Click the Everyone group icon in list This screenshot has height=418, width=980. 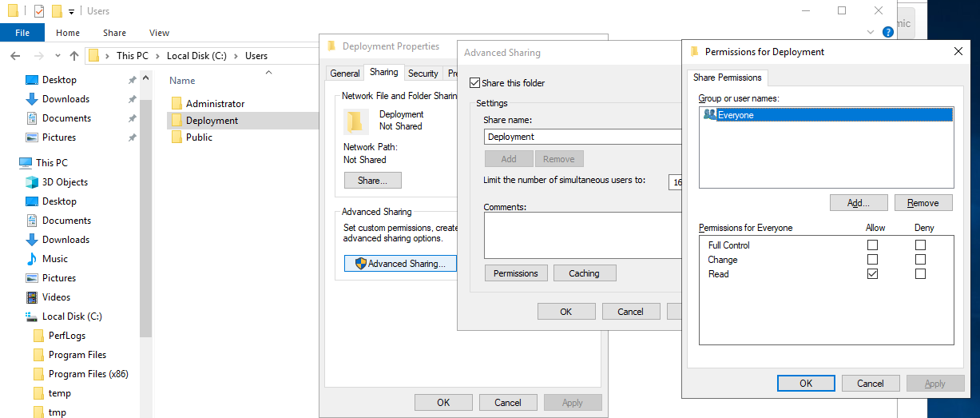709,115
